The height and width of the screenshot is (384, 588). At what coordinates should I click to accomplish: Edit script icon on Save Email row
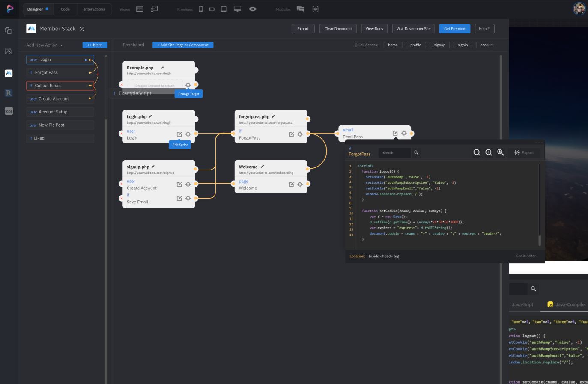coord(179,198)
